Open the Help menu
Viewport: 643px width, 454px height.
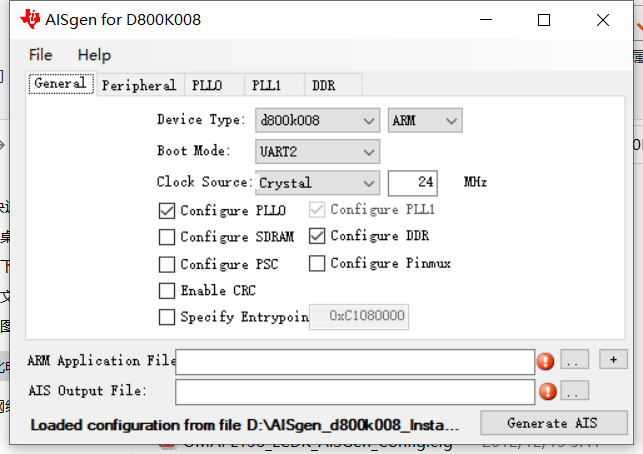click(x=94, y=55)
